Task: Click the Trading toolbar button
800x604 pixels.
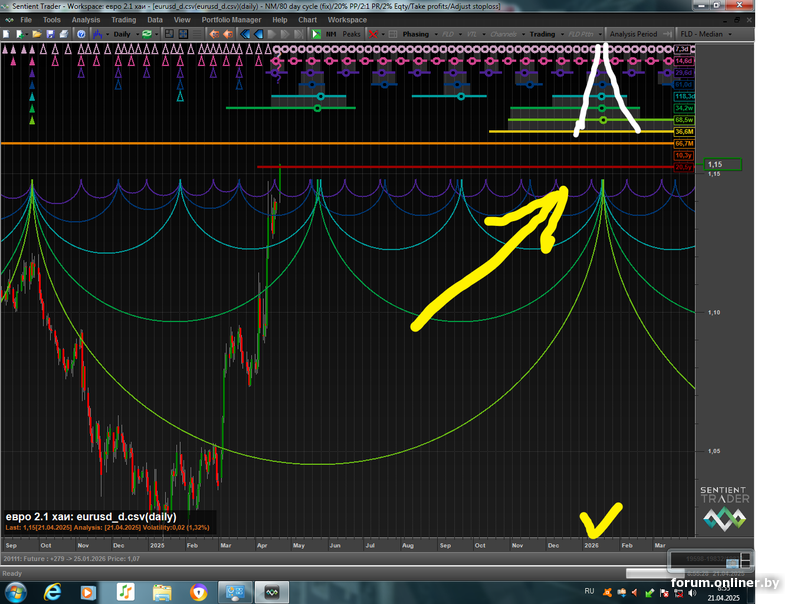Action: pos(544,34)
